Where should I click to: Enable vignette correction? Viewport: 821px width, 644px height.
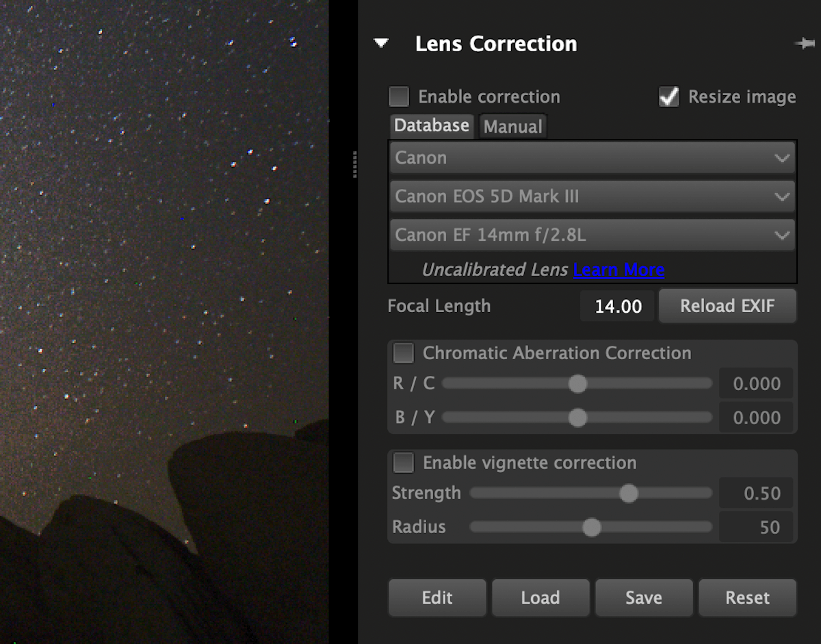pos(404,463)
